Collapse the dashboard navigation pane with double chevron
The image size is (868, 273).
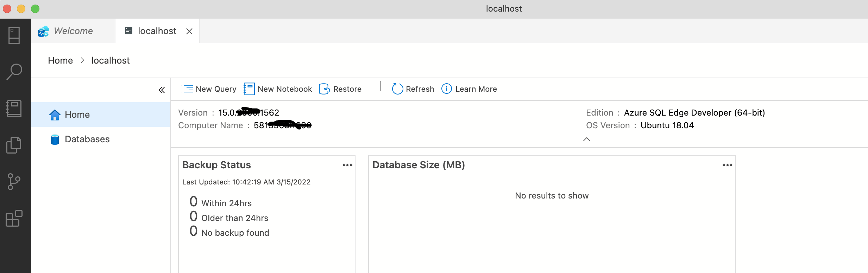point(162,90)
